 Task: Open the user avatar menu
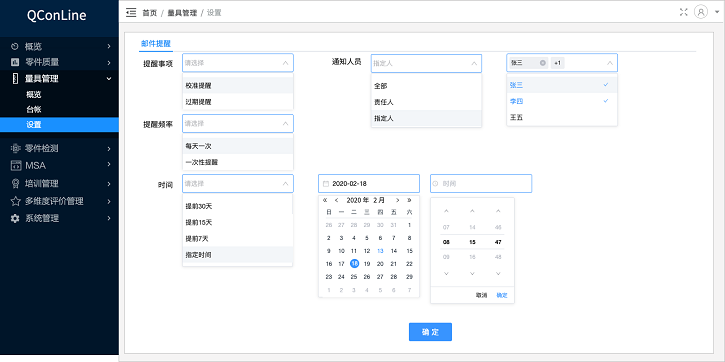701,12
